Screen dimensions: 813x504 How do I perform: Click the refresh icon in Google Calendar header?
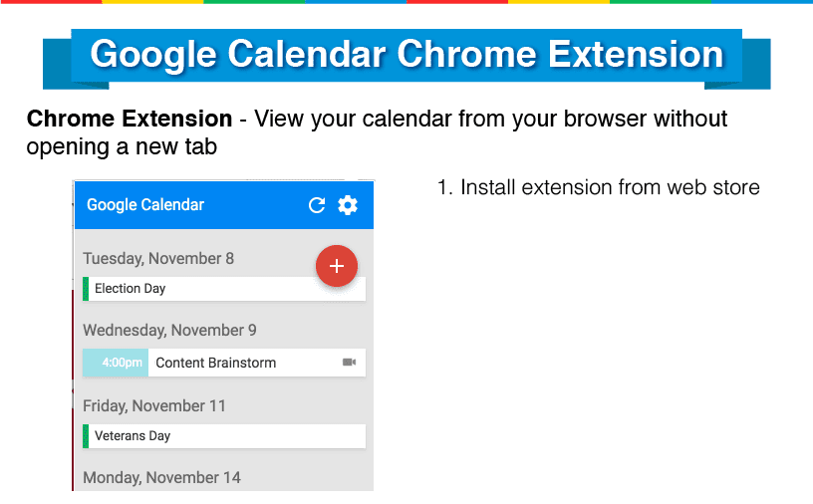click(x=316, y=205)
